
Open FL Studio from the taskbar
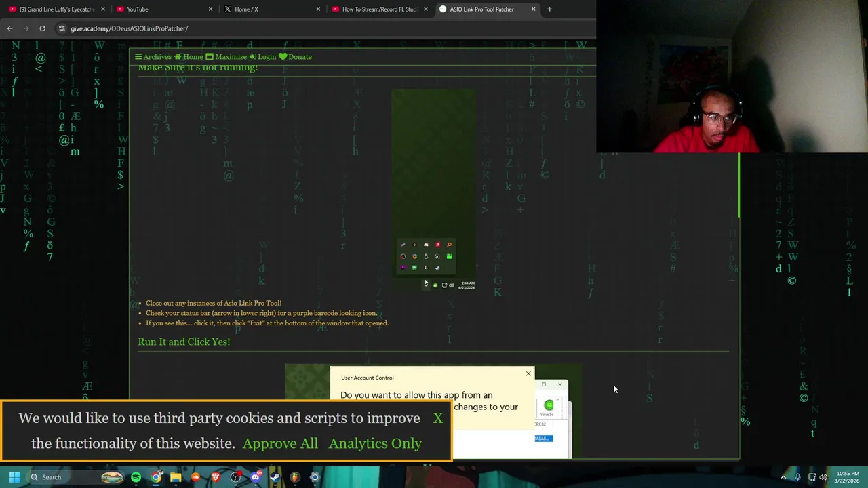(295, 477)
